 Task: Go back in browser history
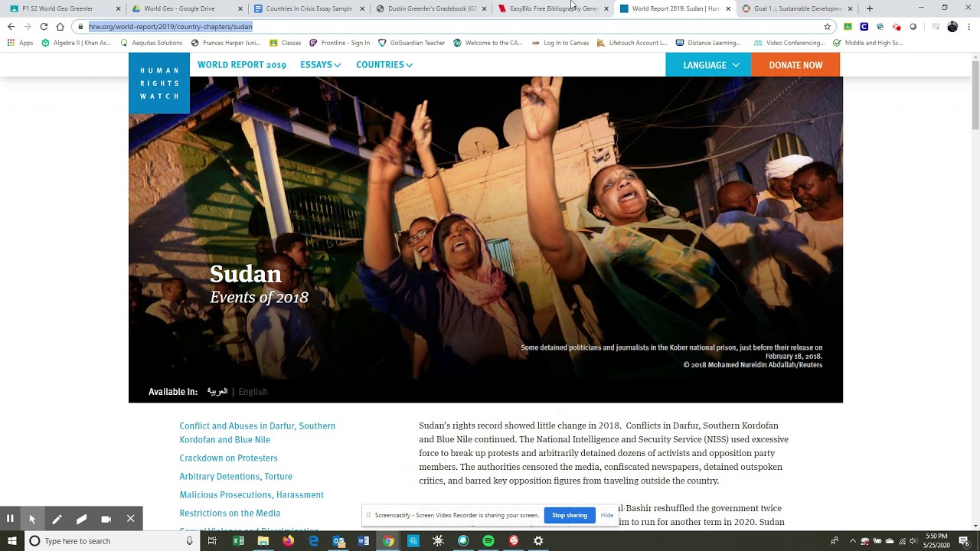(11, 26)
